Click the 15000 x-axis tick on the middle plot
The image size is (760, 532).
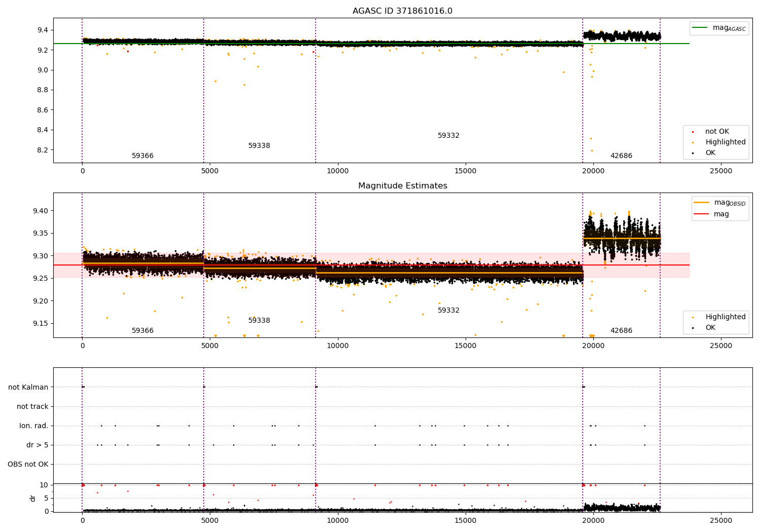click(x=465, y=346)
